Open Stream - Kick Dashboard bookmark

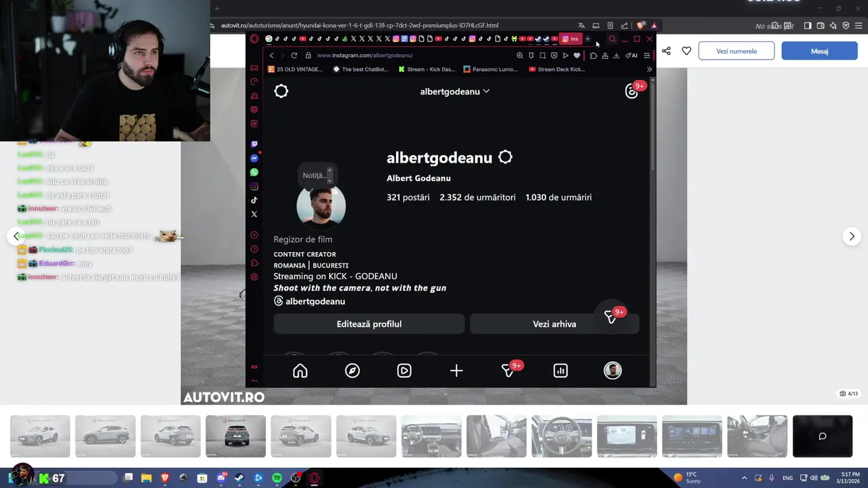pos(427,69)
